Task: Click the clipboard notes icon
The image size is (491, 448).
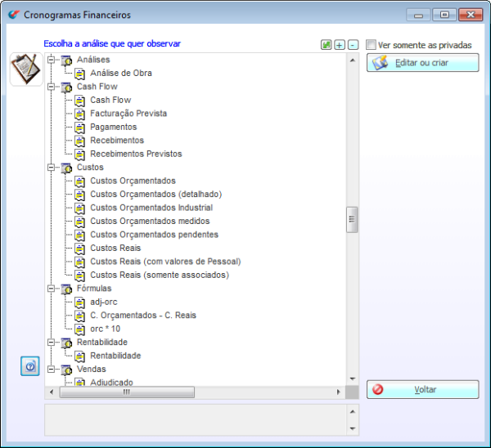Action: coord(26,69)
